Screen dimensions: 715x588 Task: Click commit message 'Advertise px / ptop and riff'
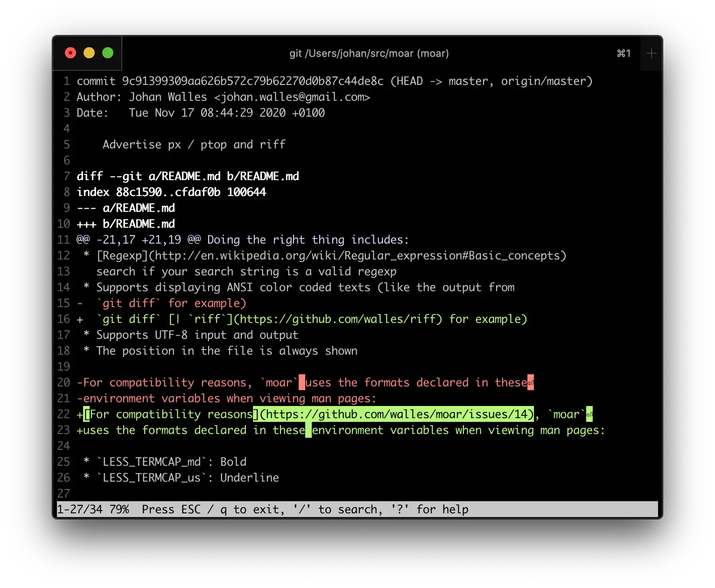point(194,145)
